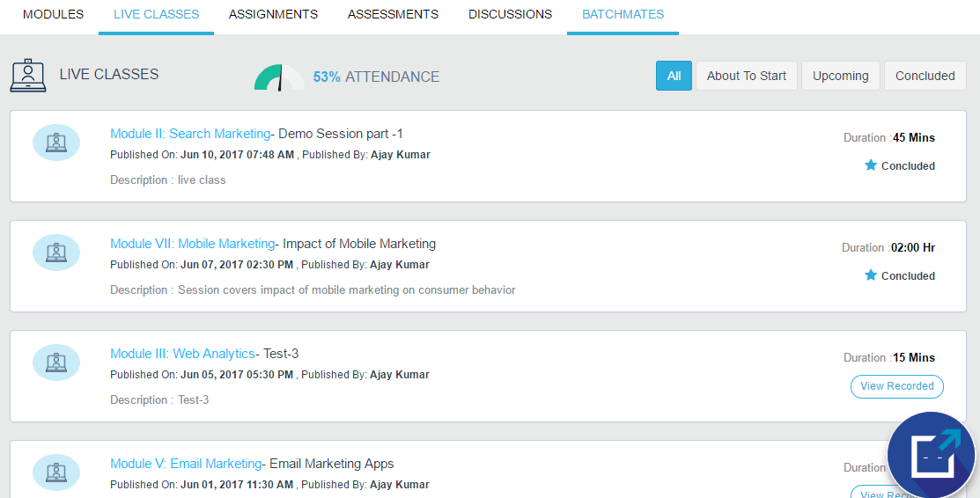This screenshot has height=498, width=980.
Task: Open Module VII: Mobile Marketing link
Action: [193, 244]
